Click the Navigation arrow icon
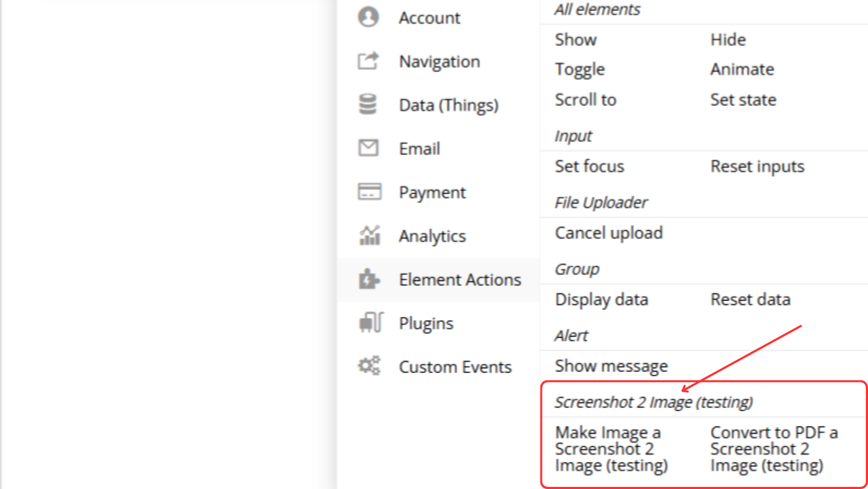This screenshot has height=489, width=868. (368, 61)
